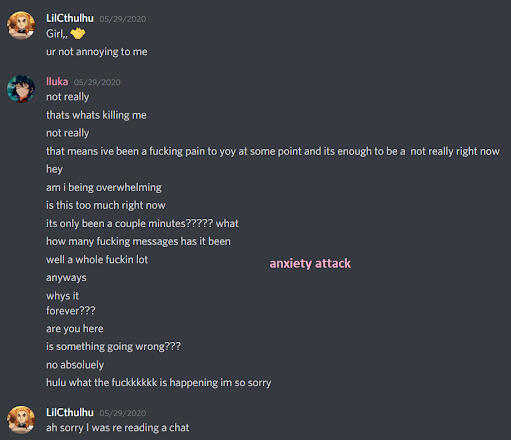Click the timestamp on the last LilCthulhu message
511x440 pixels.
123,413
